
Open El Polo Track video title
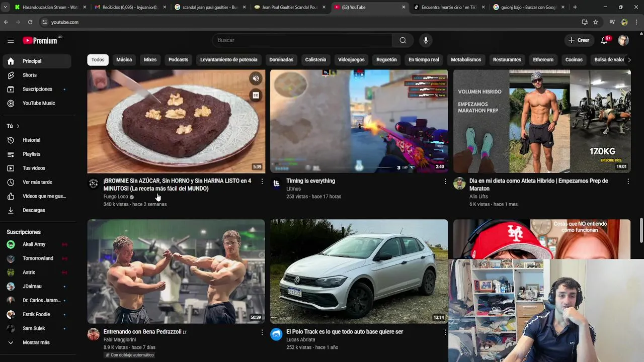(x=345, y=332)
